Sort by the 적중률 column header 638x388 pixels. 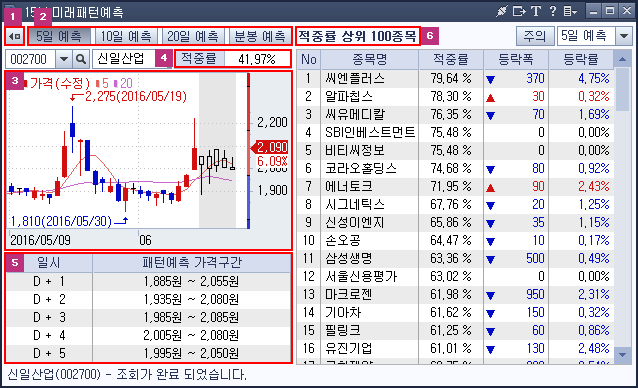451,59
